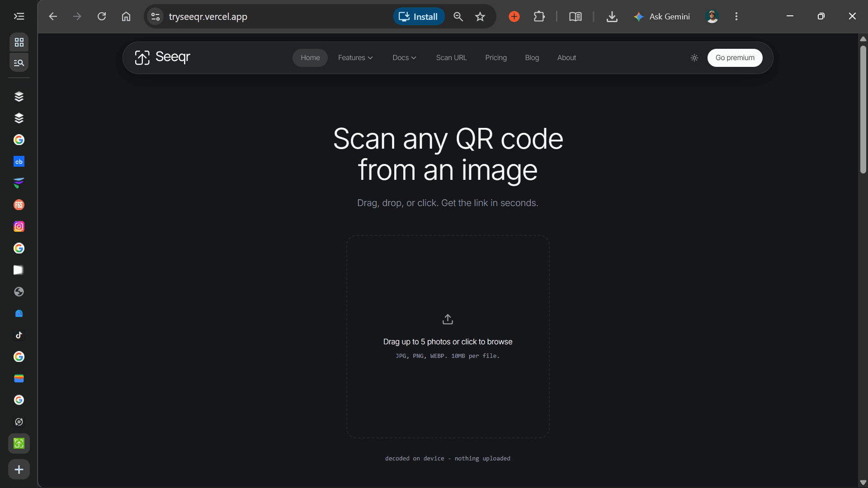Open the Blog page
Image resolution: width=868 pixels, height=488 pixels.
[532, 58]
